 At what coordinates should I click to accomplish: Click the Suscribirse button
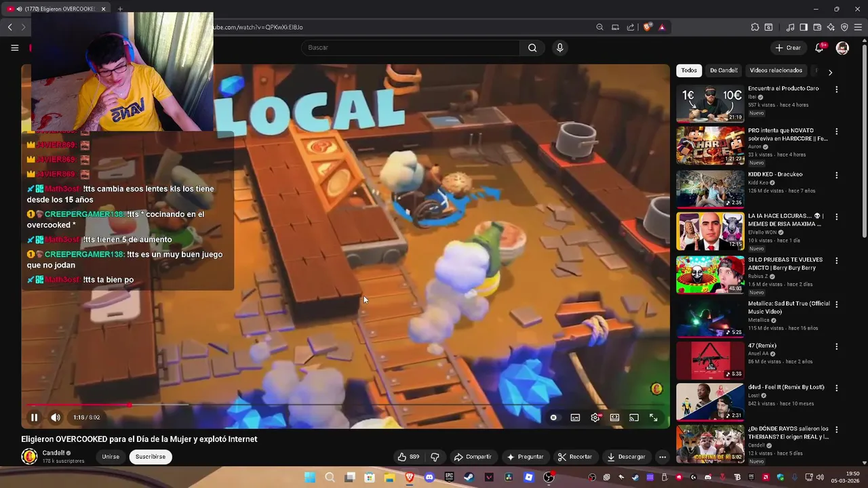[x=151, y=457]
